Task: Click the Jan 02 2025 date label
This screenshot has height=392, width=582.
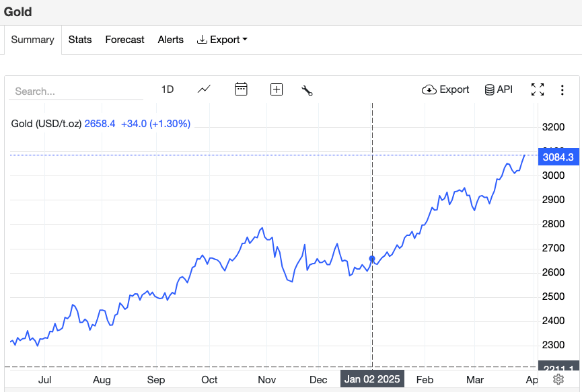Action: (x=372, y=379)
